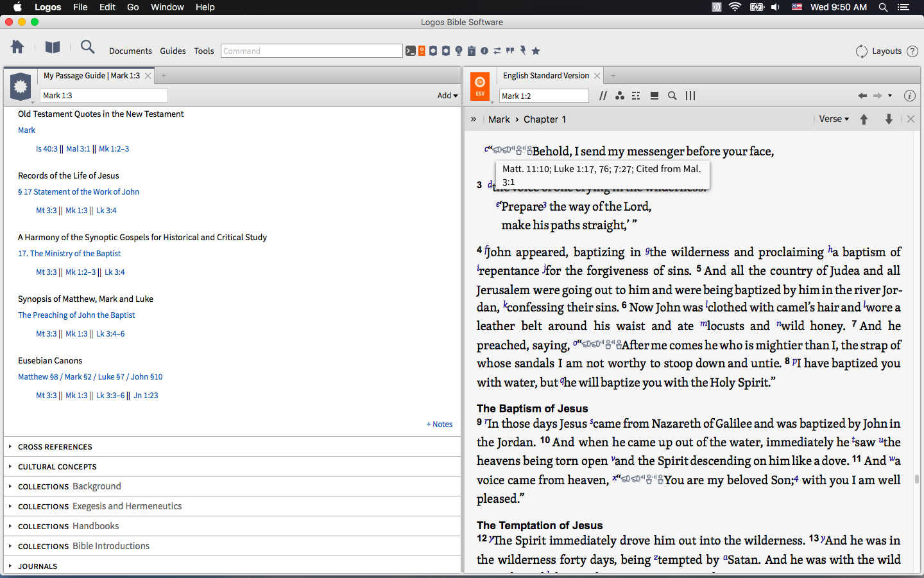Open 17. The Ministry of the Baptist link
The height and width of the screenshot is (578, 924).
click(69, 253)
